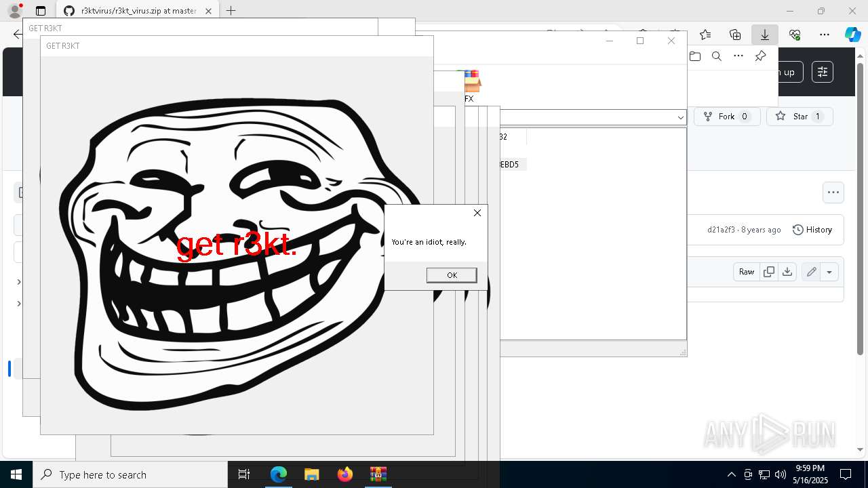Pin the Downloads panel
868x488 pixels.
pyautogui.click(x=760, y=56)
